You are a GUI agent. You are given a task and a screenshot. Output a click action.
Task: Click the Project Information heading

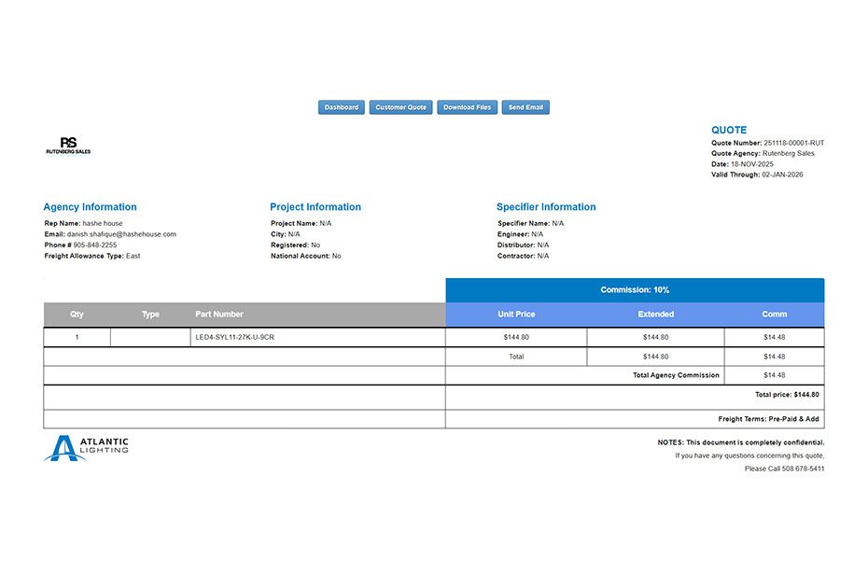point(315,207)
